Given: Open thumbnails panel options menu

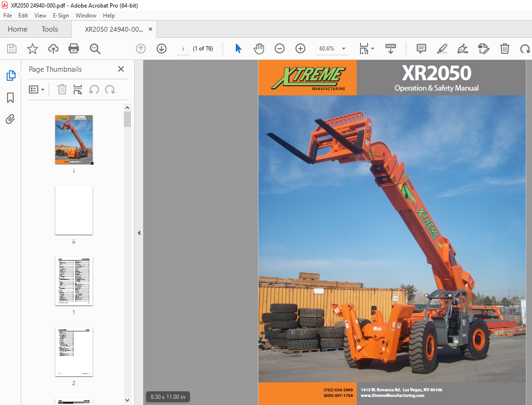Looking at the screenshot, I should pos(37,90).
